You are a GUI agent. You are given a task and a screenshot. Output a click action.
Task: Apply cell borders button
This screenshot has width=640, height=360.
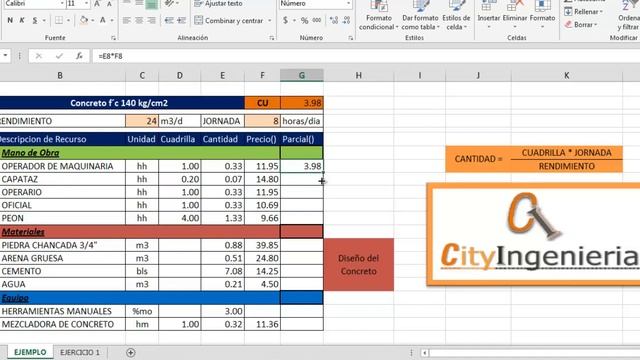coord(59,20)
